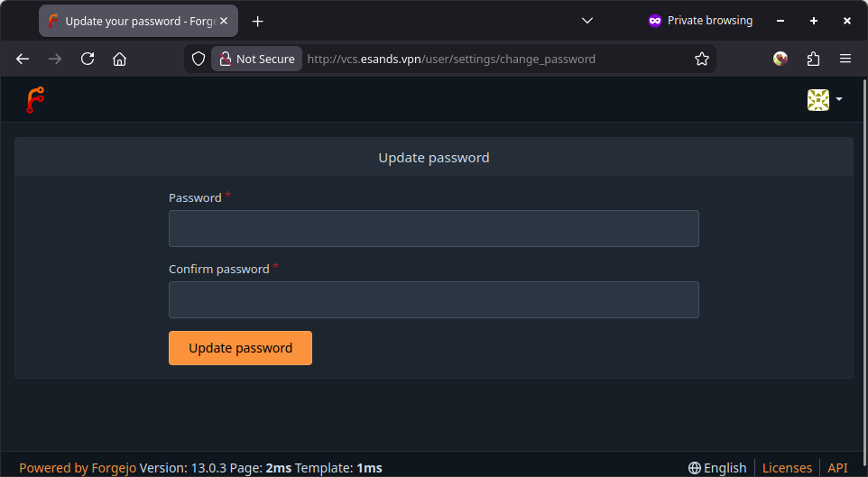Open a new browser tab

coord(257,21)
